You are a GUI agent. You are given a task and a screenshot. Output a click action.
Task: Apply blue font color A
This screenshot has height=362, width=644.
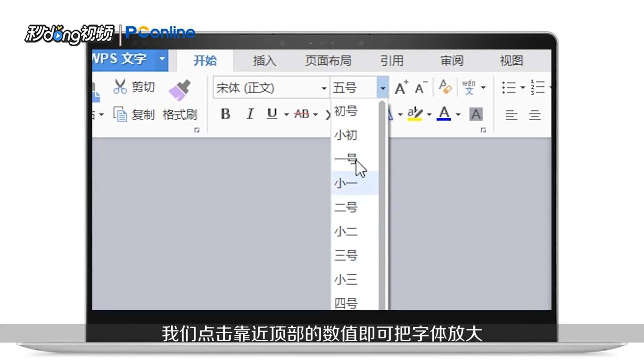(x=444, y=114)
